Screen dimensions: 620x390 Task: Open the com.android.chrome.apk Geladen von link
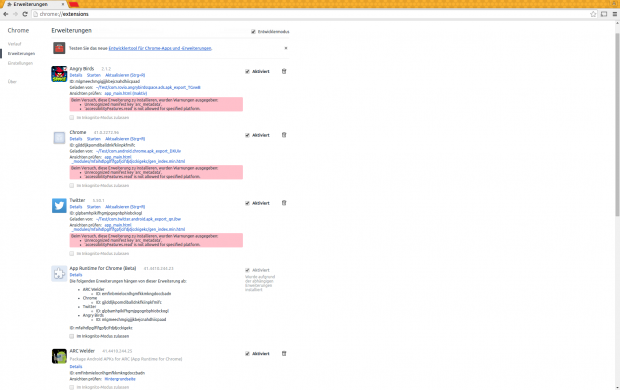click(138, 151)
